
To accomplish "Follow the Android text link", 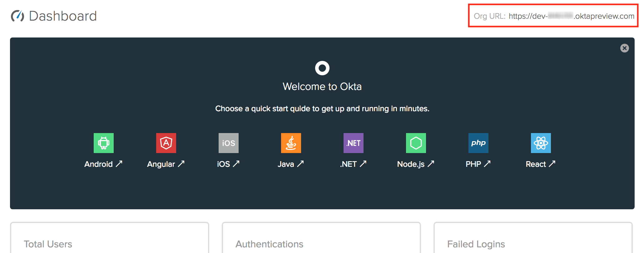I will [103, 164].
